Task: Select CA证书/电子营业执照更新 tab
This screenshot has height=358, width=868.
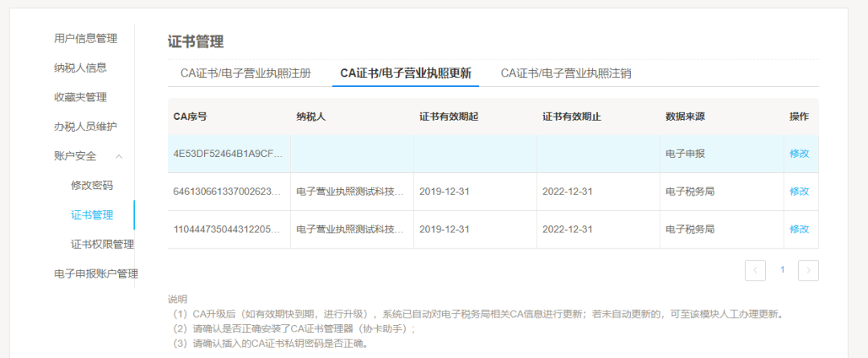Action: pos(406,74)
